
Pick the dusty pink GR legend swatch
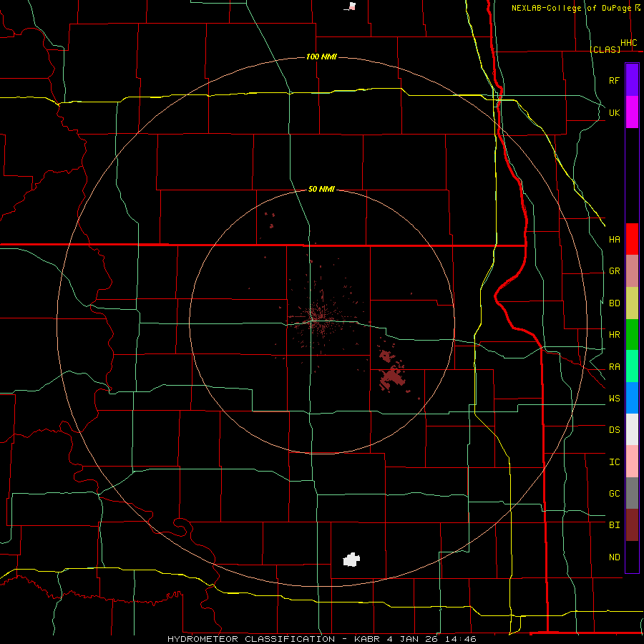[x=632, y=271]
